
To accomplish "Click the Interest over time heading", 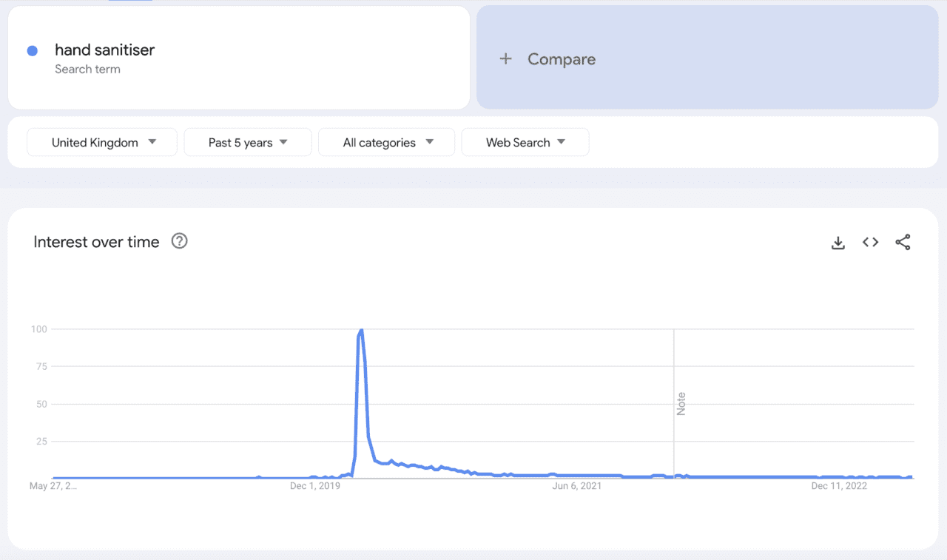I will click(x=96, y=242).
